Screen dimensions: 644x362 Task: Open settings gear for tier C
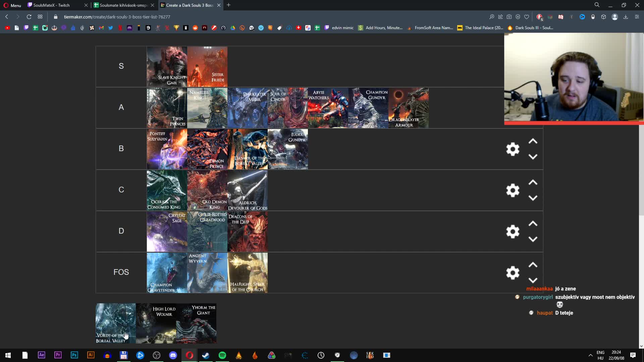[x=513, y=190]
